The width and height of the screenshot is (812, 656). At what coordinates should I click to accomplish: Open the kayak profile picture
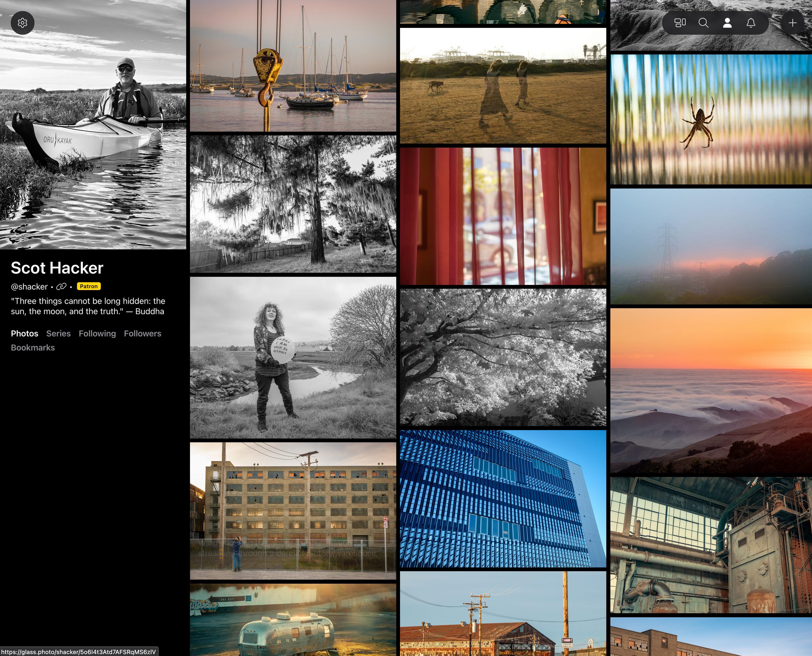point(93,125)
